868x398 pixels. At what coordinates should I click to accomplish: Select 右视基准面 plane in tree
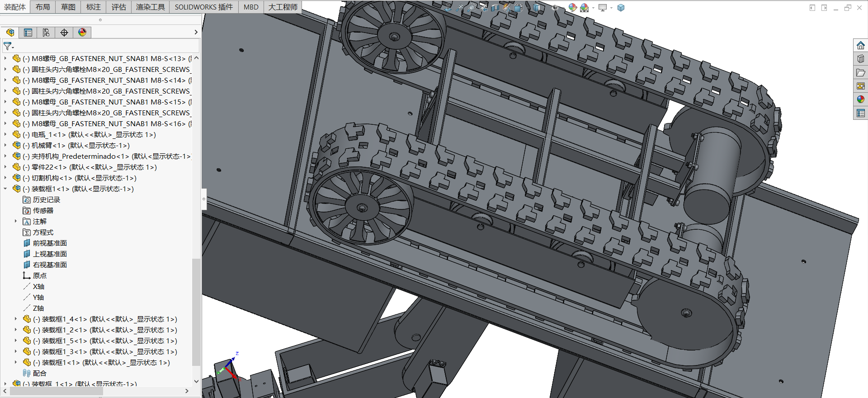click(x=50, y=265)
